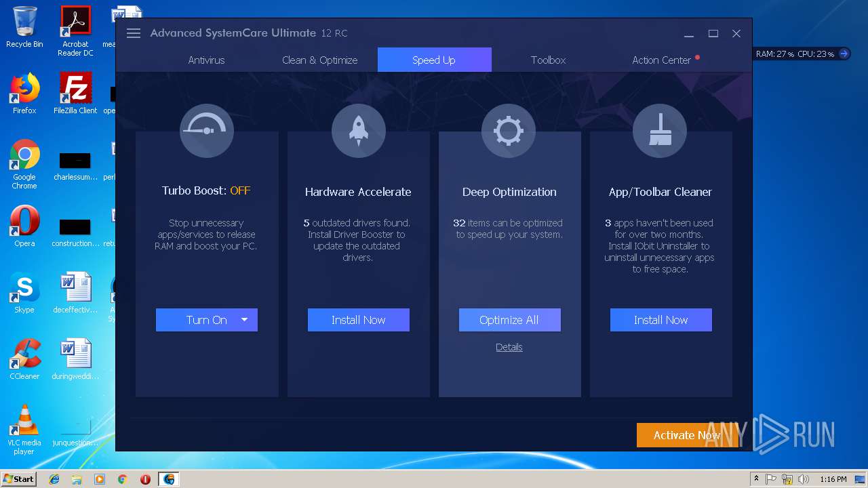Switch to the Clean & Optimize tab
This screenshot has width=868, height=488.
click(x=319, y=60)
